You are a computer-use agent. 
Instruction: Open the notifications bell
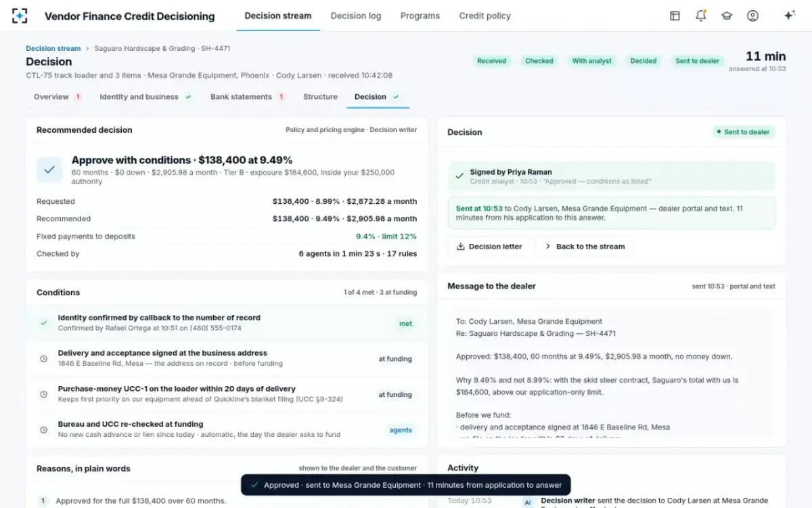coord(701,16)
